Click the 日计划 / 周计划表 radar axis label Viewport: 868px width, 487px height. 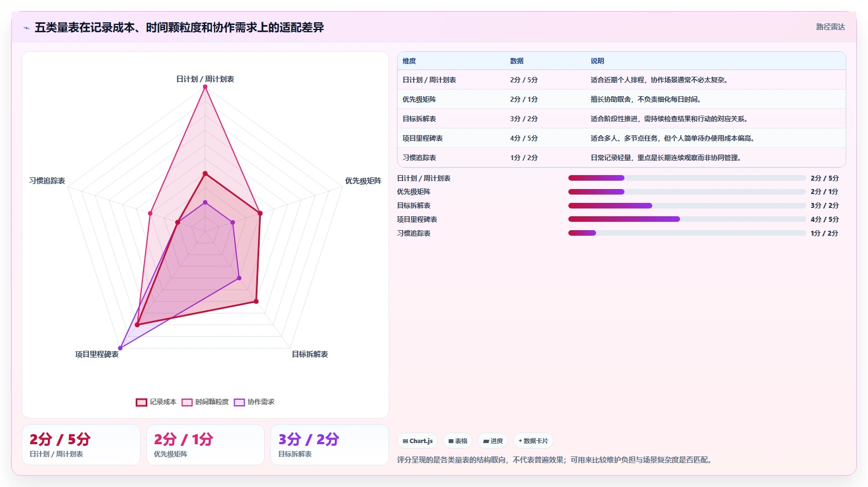(x=205, y=79)
